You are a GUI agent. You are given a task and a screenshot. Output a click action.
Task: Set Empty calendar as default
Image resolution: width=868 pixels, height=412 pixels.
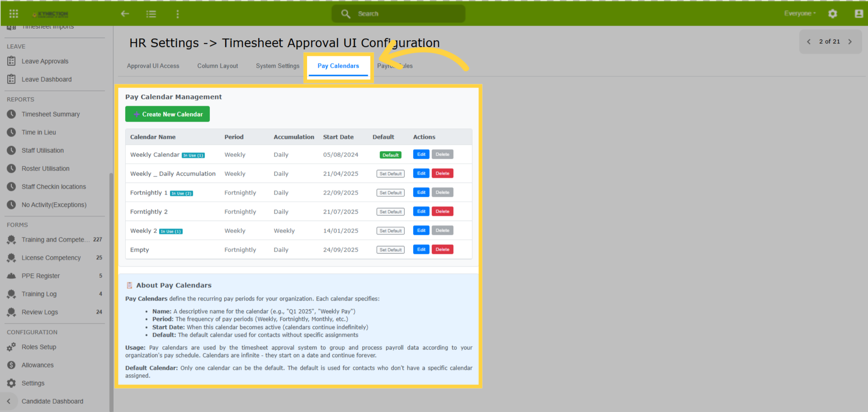(x=390, y=250)
